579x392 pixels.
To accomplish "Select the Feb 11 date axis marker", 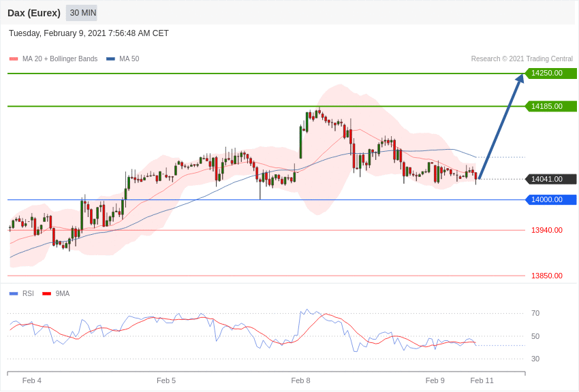I will (x=482, y=380).
